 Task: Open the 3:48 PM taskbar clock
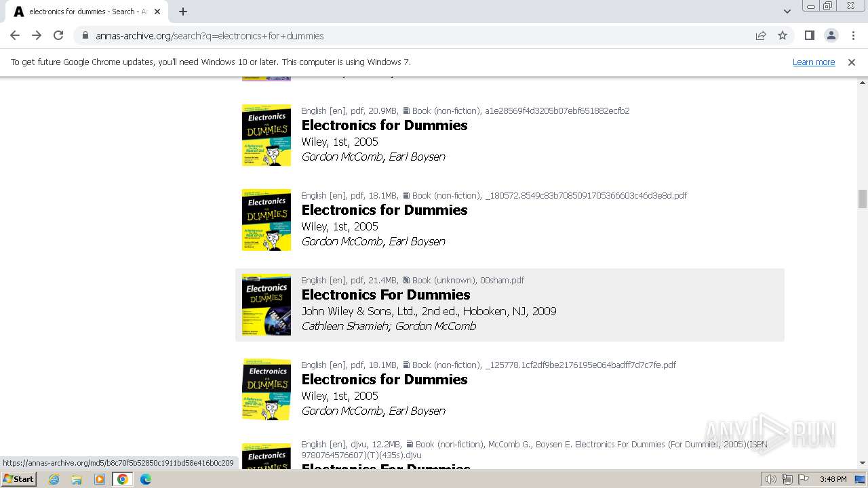click(833, 479)
